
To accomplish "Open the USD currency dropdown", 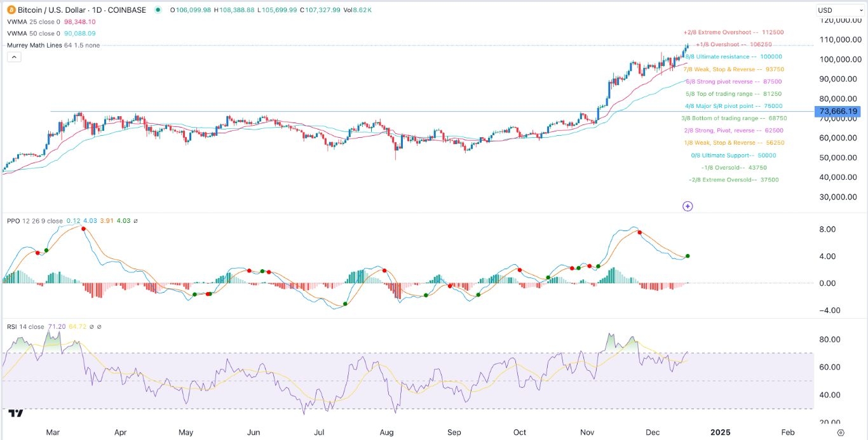I will [838, 10].
